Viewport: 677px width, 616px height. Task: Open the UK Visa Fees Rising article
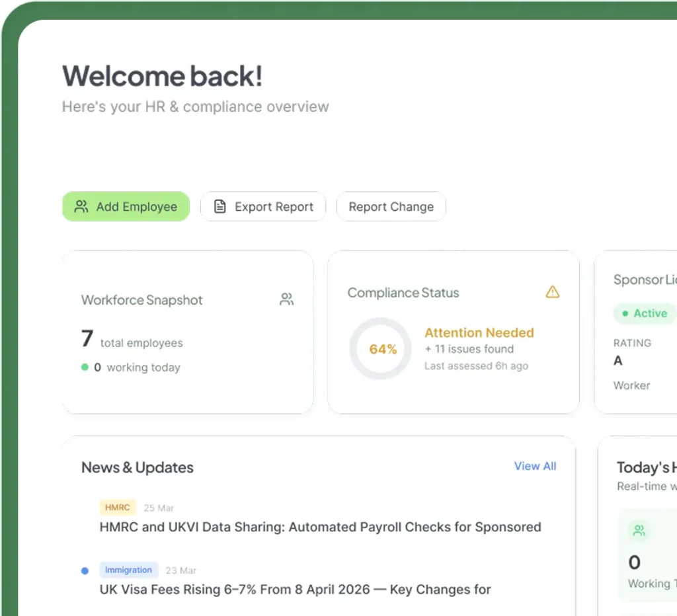(x=296, y=590)
